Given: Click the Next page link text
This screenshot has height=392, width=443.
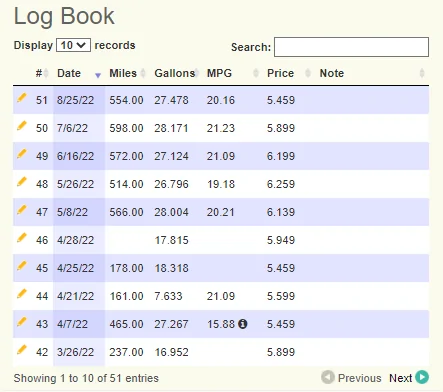Looking at the screenshot, I should coord(401,378).
